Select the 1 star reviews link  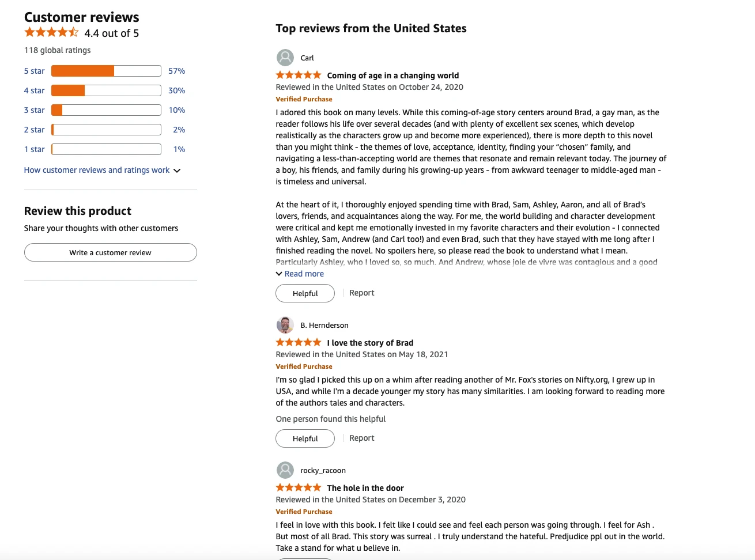35,149
